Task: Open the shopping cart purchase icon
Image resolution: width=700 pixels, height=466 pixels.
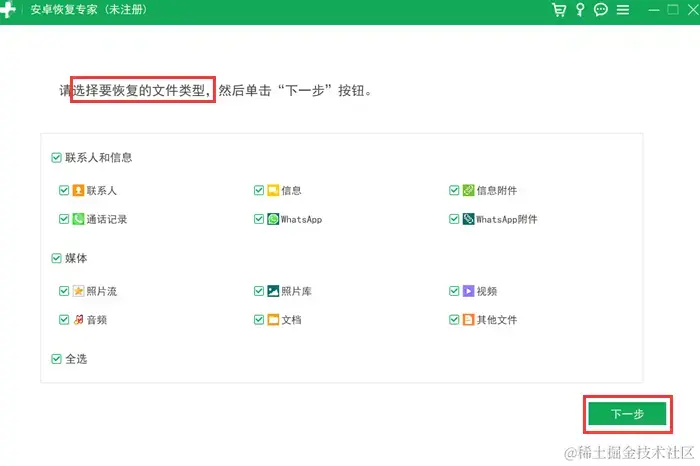Action: (x=558, y=9)
